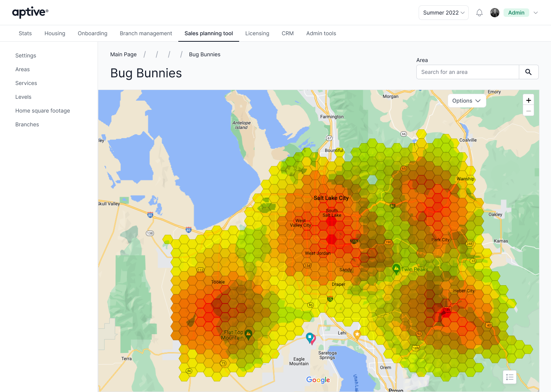The image size is (551, 392).
Task: Open the map legend list icon
Action: pos(510,377)
